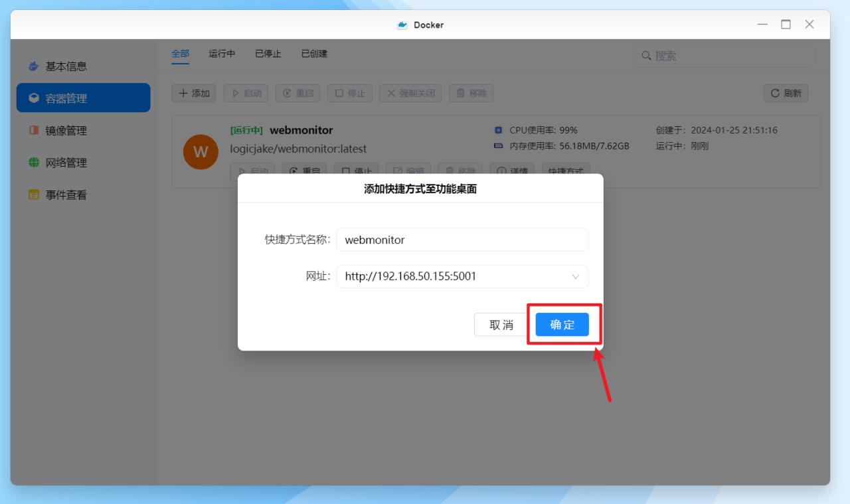Open the 网址 URL dropdown in the dialog
850x504 pixels.
click(x=575, y=276)
